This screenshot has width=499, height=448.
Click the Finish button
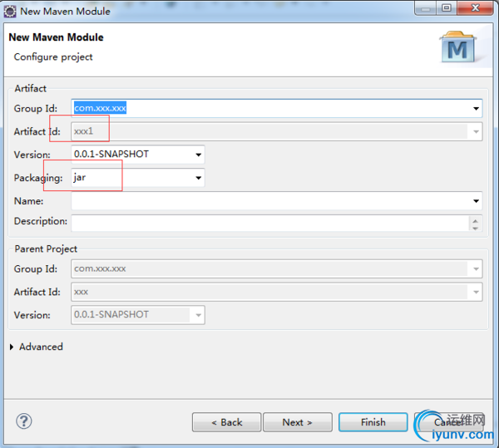(x=373, y=422)
